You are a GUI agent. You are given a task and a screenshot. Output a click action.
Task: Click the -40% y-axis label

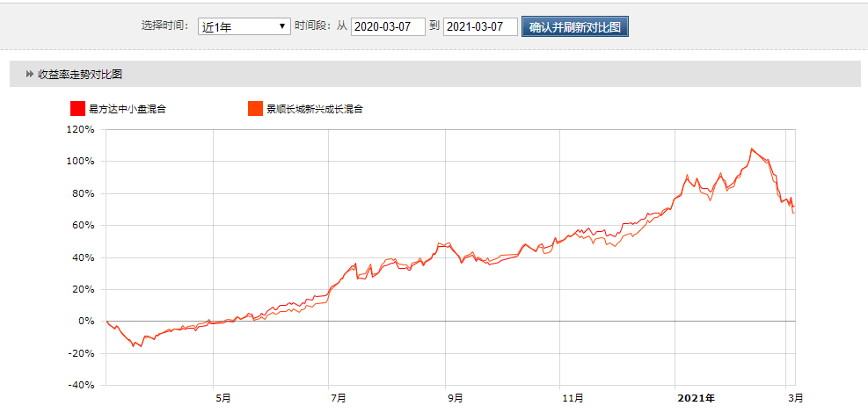click(80, 385)
